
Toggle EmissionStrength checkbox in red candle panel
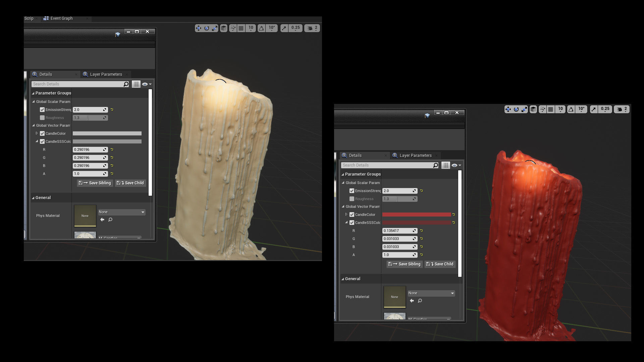352,191
